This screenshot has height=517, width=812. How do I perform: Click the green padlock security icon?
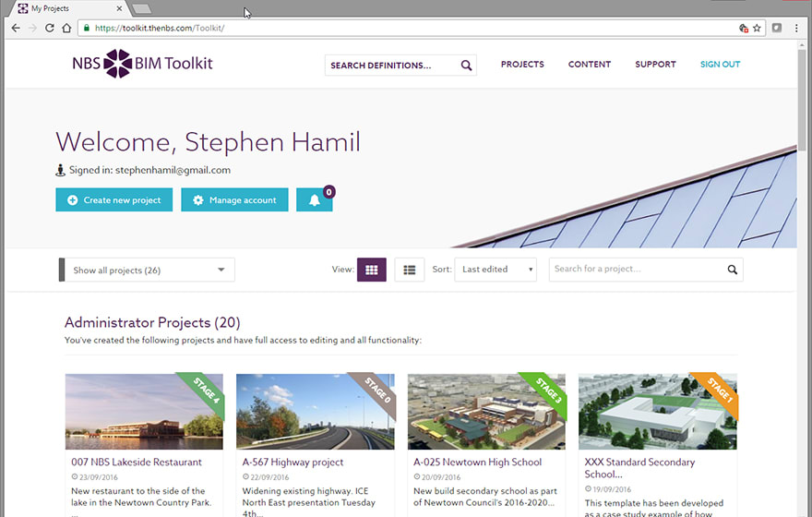tap(87, 28)
